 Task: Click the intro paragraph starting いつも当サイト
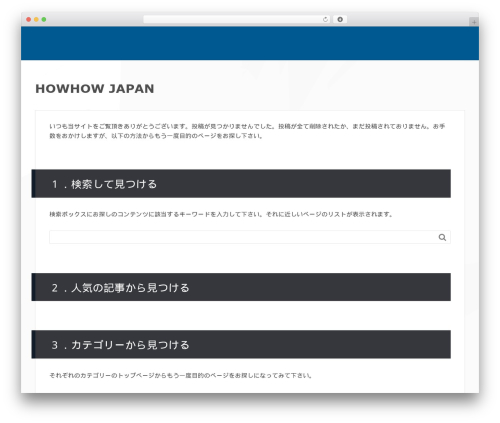pos(247,131)
